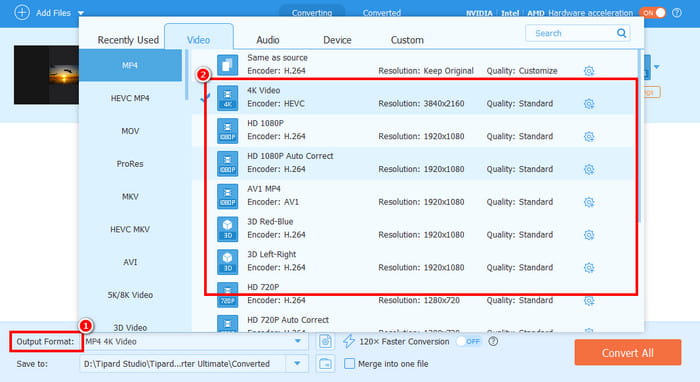The height and width of the screenshot is (382, 700).
Task: Click the lightning Faster Conversion icon
Action: (349, 341)
